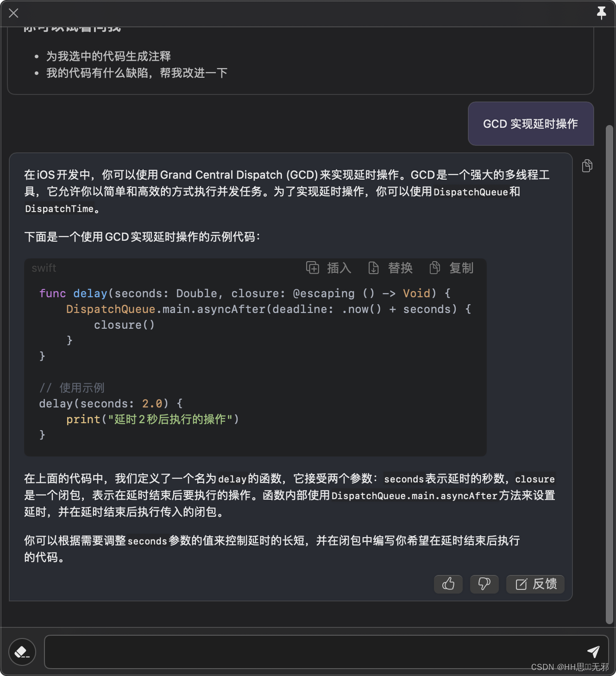Click paragraph starting 在上面的代码中
This screenshot has height=676, width=616.
289,495
